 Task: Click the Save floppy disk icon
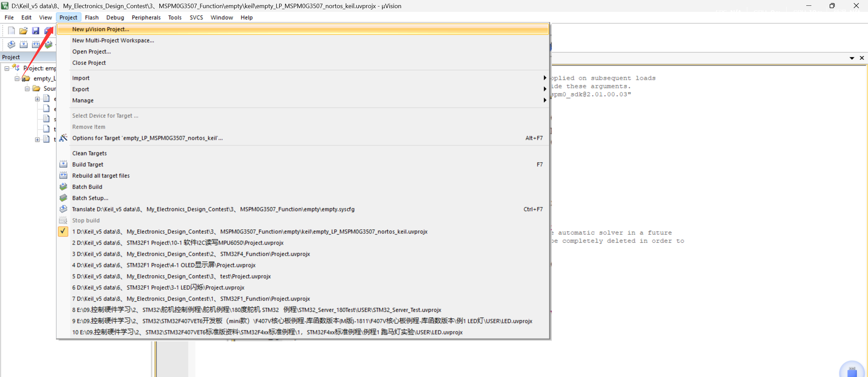pos(36,31)
